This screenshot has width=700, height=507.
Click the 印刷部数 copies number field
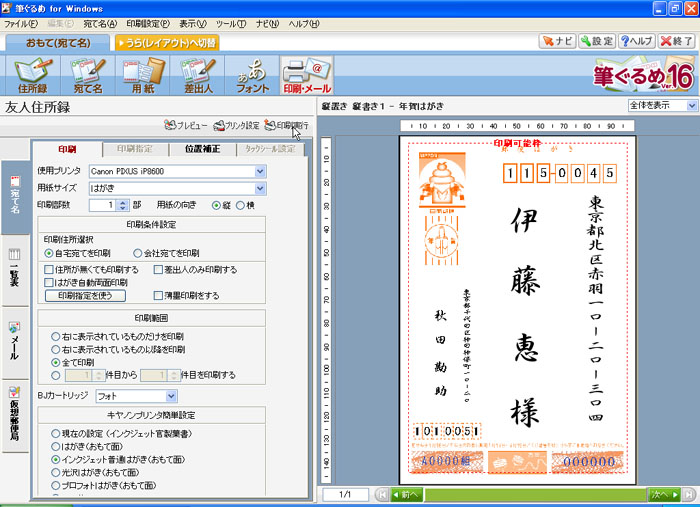[103, 205]
